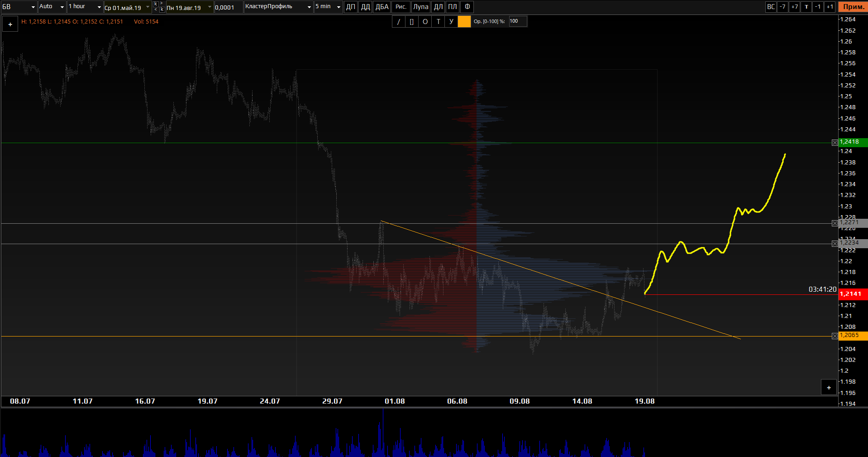Click the plus icon at chart top-left
The height and width of the screenshot is (457, 868).
pos(10,24)
